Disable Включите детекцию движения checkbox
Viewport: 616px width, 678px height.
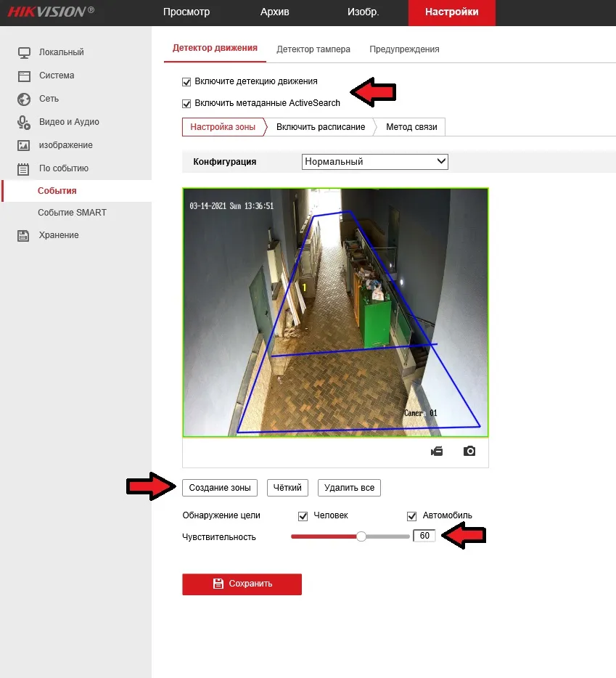pos(186,81)
